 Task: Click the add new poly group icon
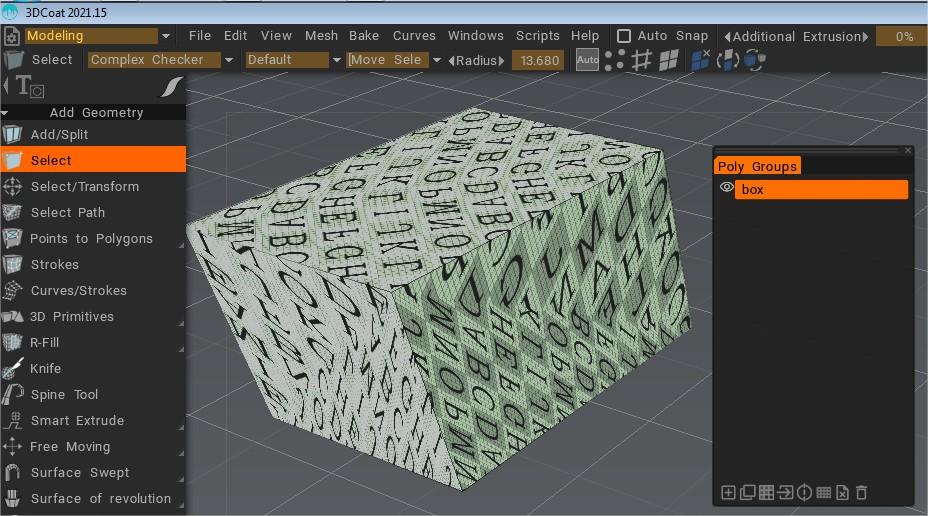tap(728, 492)
